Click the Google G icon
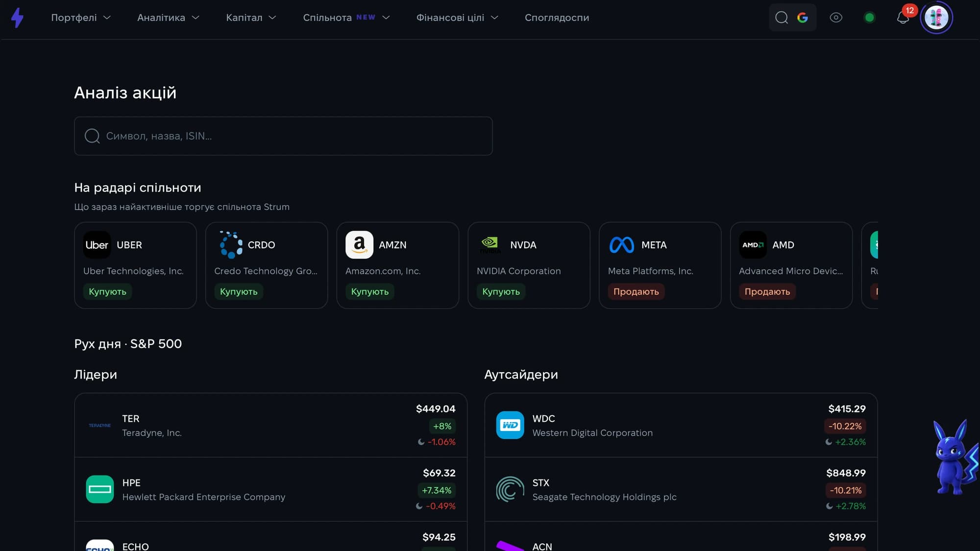Image resolution: width=980 pixels, height=551 pixels. [803, 18]
